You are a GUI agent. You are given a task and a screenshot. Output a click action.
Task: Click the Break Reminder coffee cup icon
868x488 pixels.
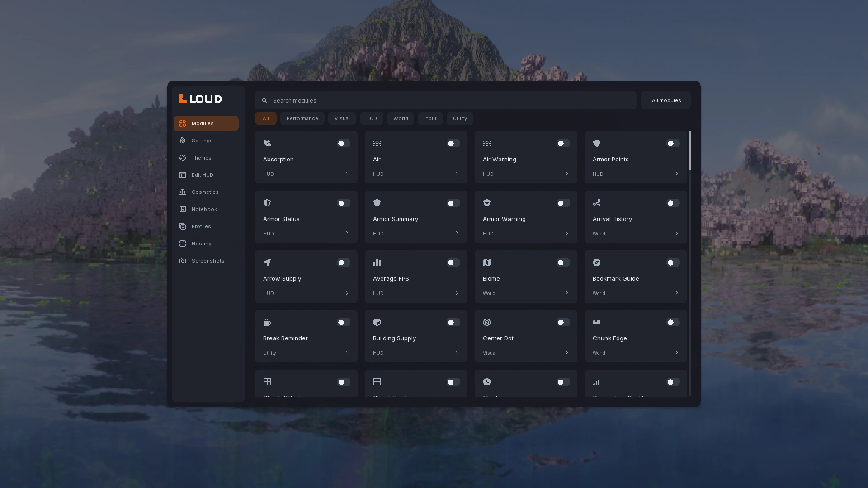tap(267, 322)
